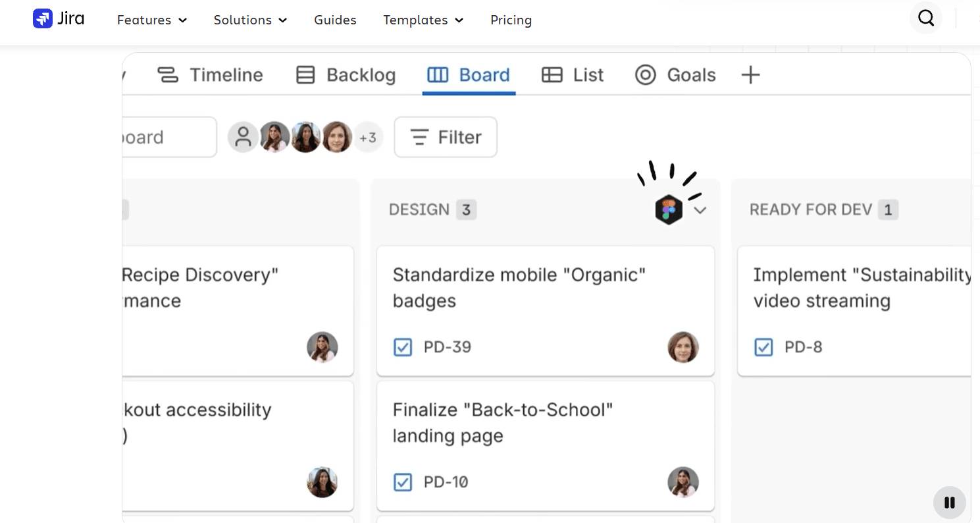
Task: Pause the animation with the pause button
Action: coord(950,503)
